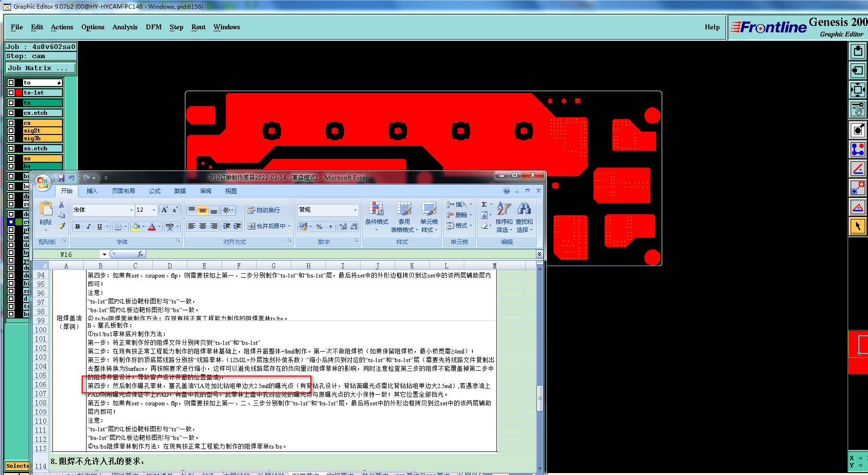868x475 pixels.
Task: Open number format dropdown (常规)
Action: point(355,210)
